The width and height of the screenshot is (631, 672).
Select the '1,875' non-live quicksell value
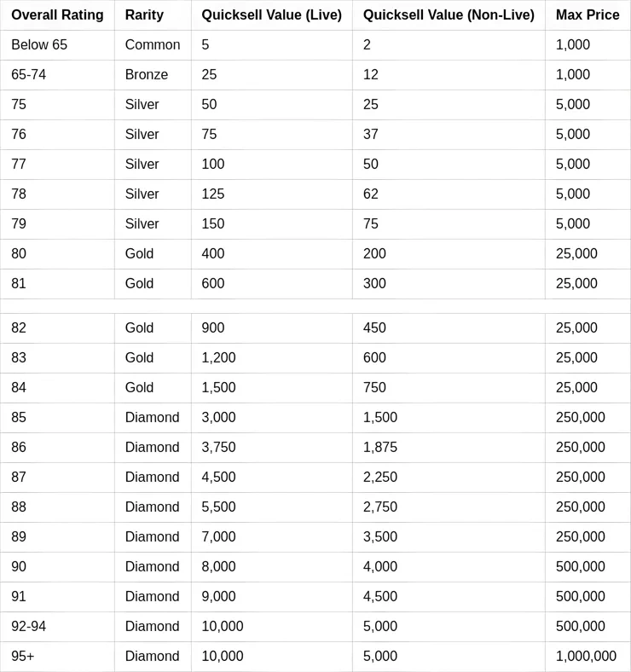coord(380,448)
